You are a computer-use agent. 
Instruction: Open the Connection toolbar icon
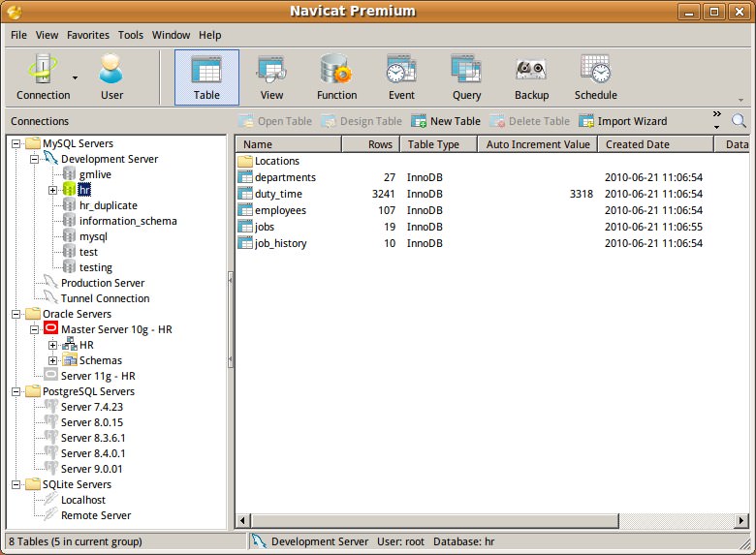coord(43,77)
